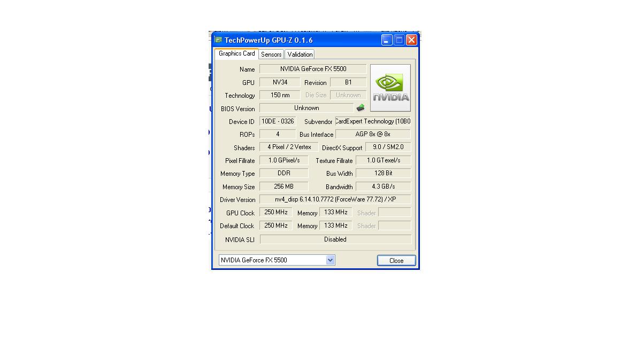
Task: Click the Texture Fillrate value 1.0 GTexel/s
Action: [x=384, y=160]
